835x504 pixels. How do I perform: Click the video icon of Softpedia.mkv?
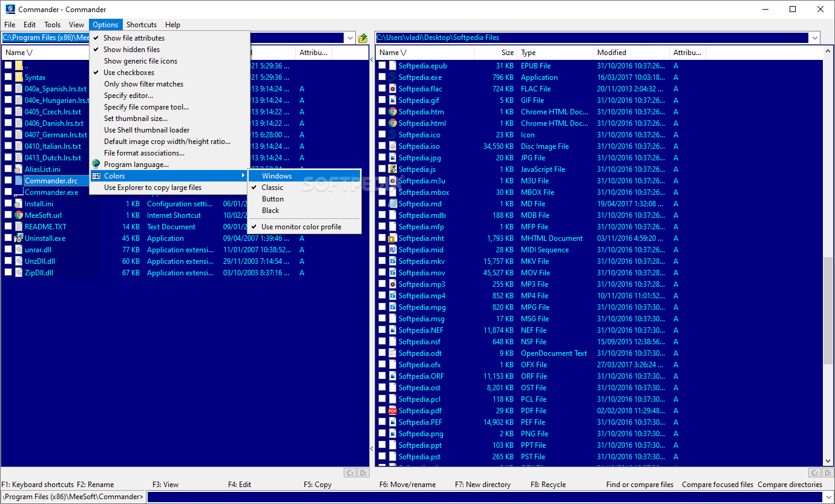(x=393, y=261)
